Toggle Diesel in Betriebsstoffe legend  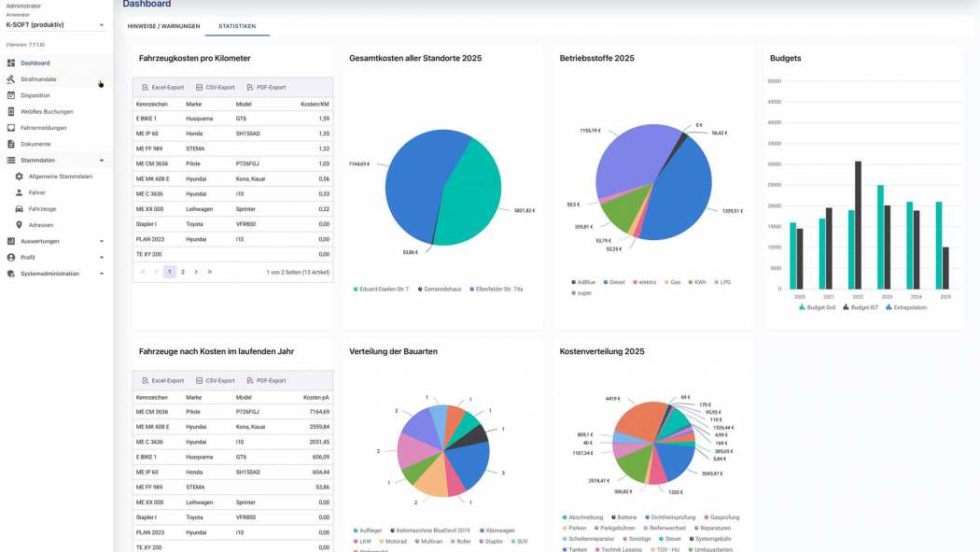tap(614, 283)
